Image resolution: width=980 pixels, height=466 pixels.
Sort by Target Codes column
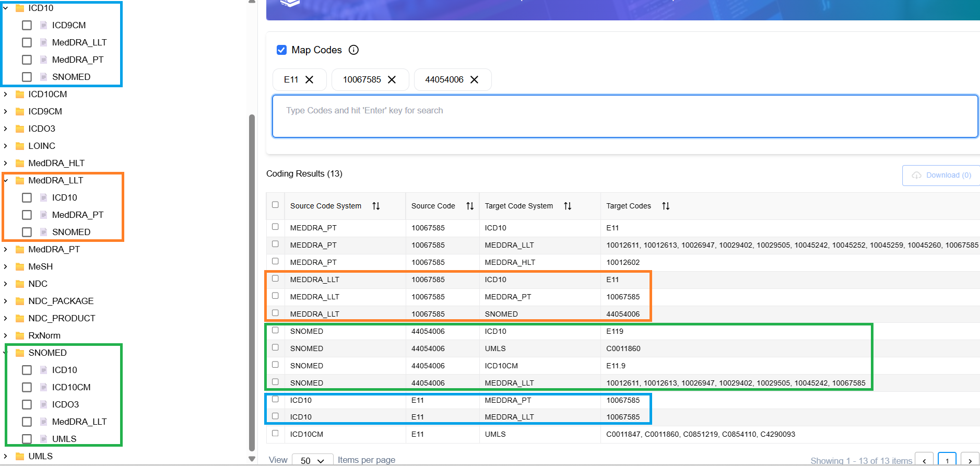click(666, 206)
